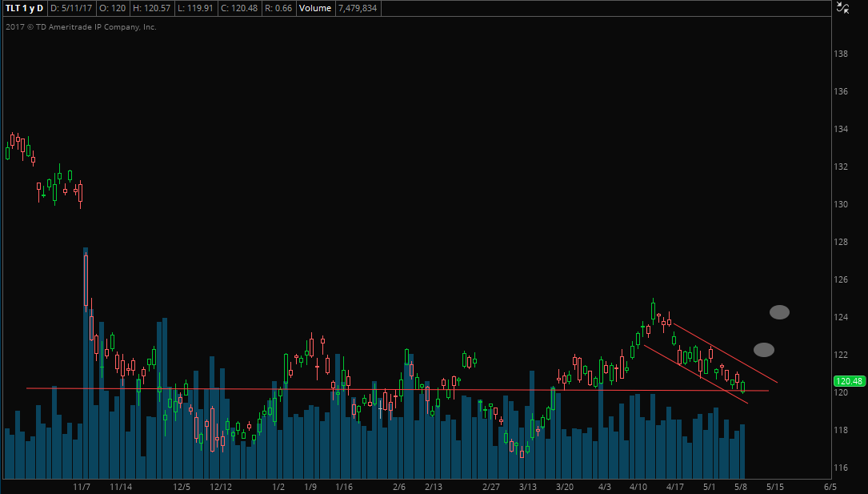Click the 136 price axis label
Viewport: 868px width, 494px height.
coord(840,91)
